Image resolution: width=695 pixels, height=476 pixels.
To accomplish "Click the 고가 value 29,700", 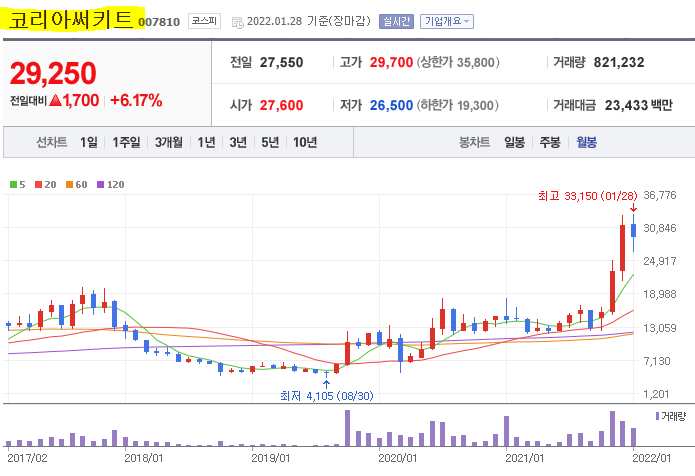I will [x=391, y=62].
